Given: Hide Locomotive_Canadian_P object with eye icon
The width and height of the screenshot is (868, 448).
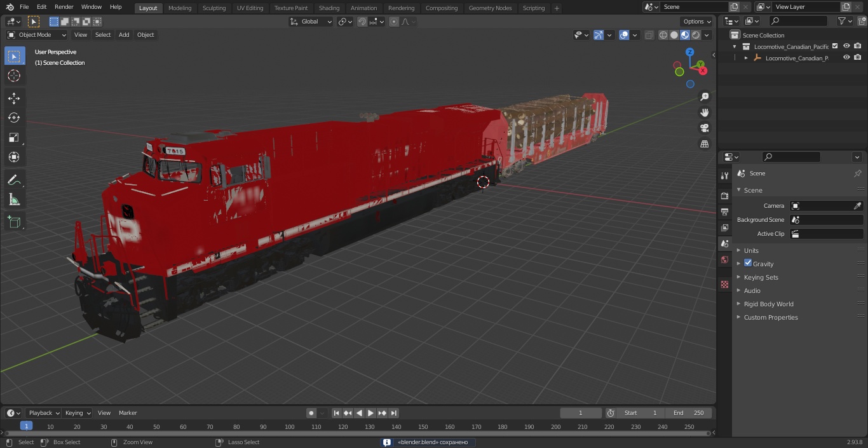Looking at the screenshot, I should (846, 57).
